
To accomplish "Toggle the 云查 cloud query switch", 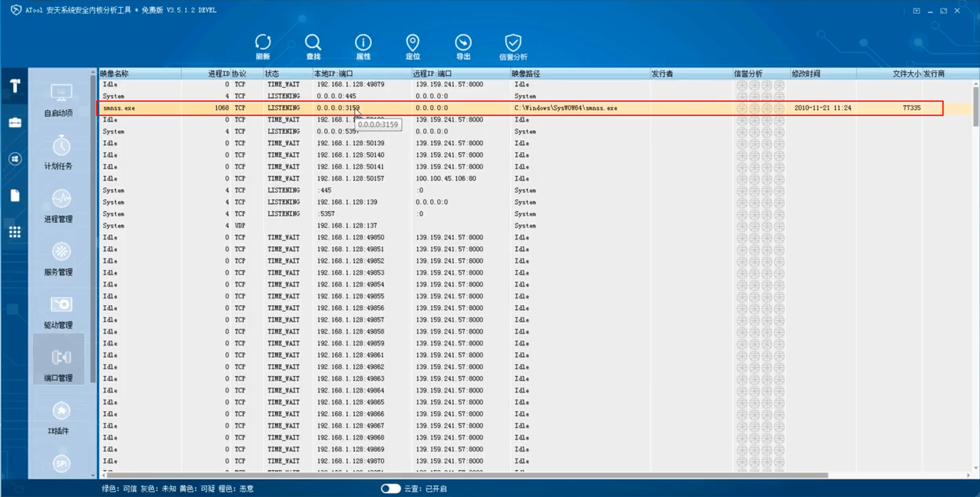I will 390,488.
